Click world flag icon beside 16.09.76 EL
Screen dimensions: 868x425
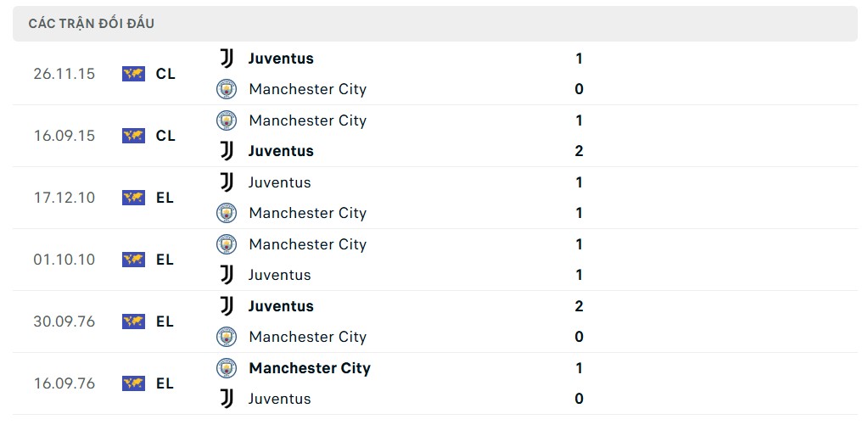(x=133, y=383)
